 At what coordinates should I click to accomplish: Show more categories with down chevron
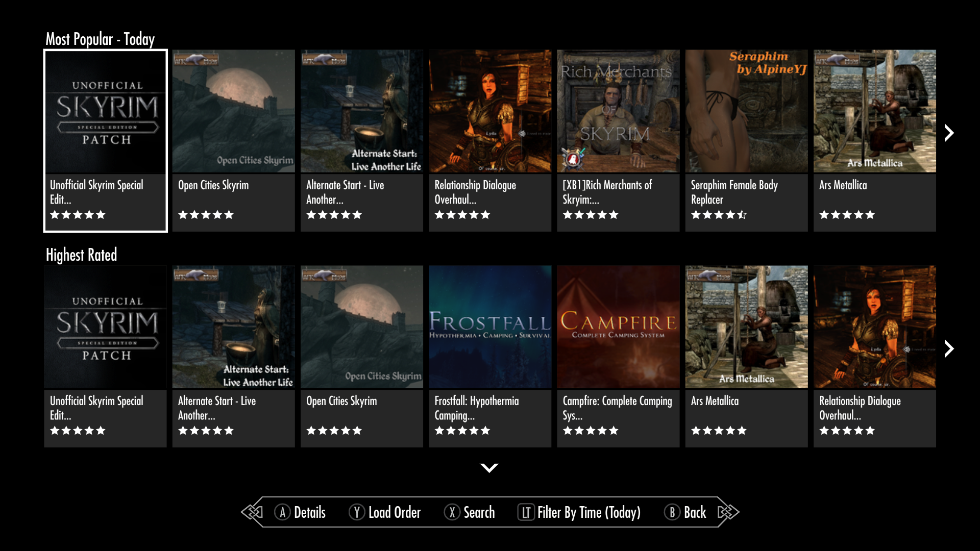click(x=489, y=468)
